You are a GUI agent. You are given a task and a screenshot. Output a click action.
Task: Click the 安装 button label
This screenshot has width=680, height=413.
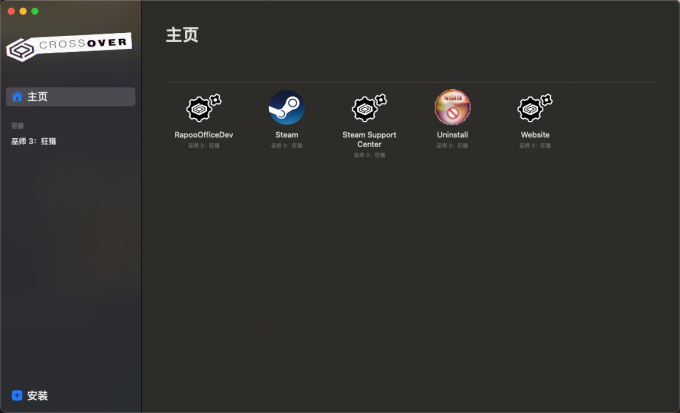click(37, 396)
